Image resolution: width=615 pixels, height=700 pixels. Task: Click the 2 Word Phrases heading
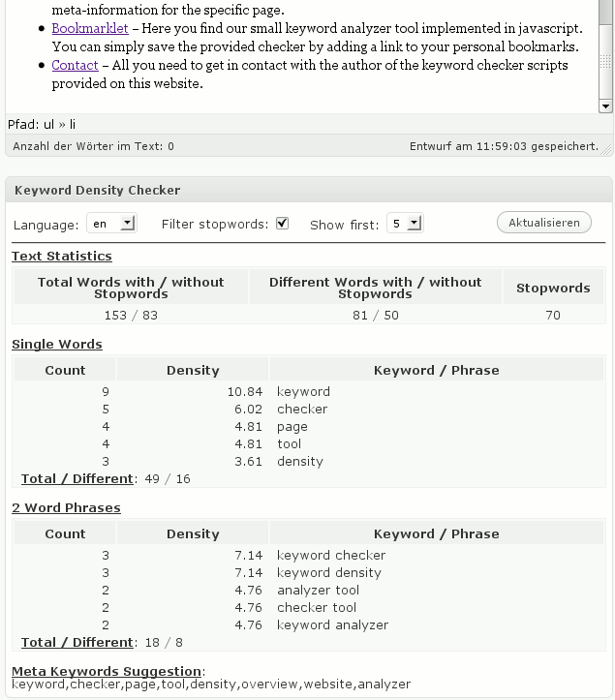click(x=66, y=508)
